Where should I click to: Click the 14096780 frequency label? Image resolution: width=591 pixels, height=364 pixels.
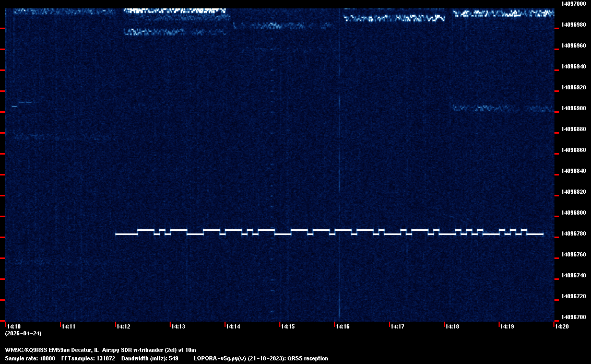pyautogui.click(x=573, y=233)
